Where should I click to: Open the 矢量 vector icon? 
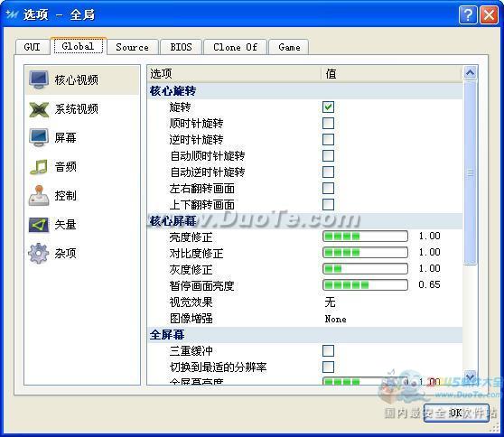[39, 225]
